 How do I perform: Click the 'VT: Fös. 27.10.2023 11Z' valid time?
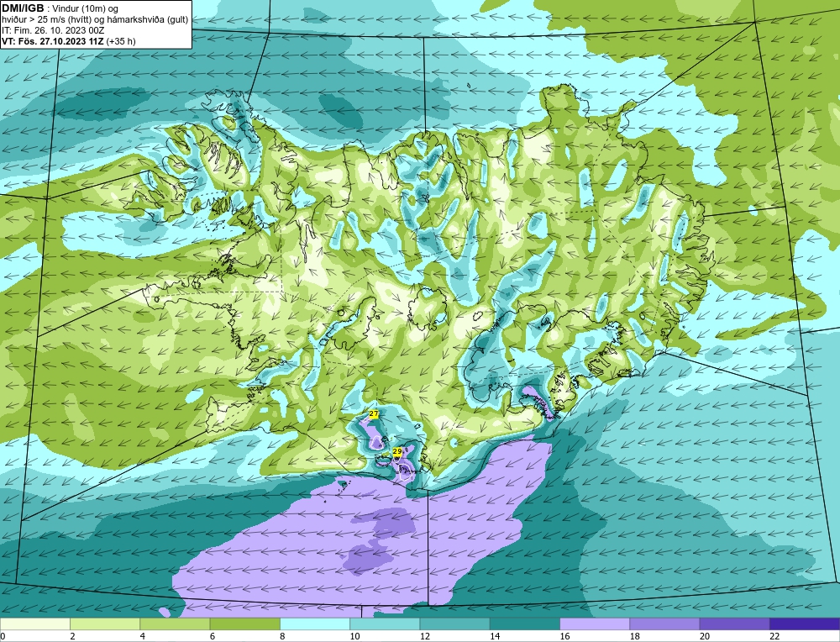[x=54, y=41]
